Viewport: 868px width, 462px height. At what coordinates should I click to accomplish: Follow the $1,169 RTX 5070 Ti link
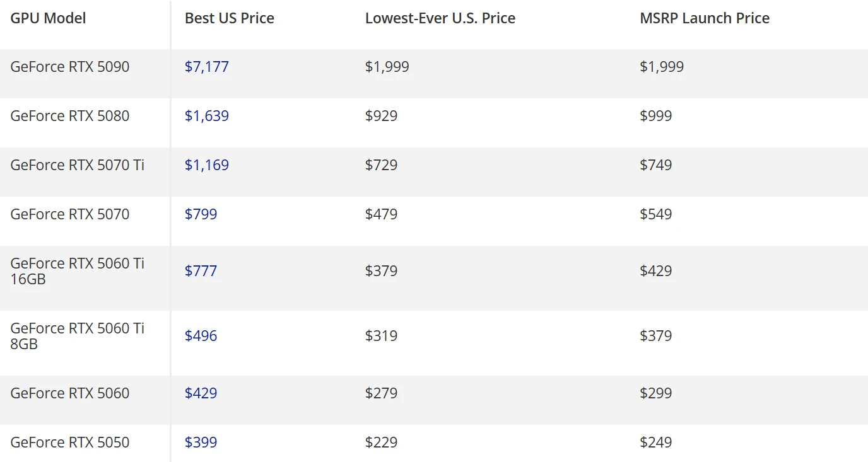click(207, 165)
